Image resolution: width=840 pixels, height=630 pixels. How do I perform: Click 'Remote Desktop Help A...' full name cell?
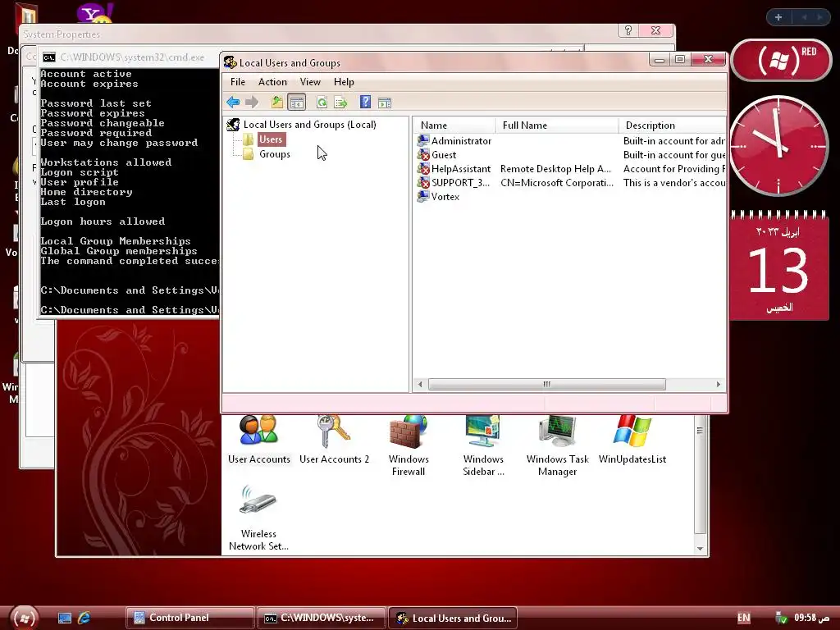tap(555, 169)
